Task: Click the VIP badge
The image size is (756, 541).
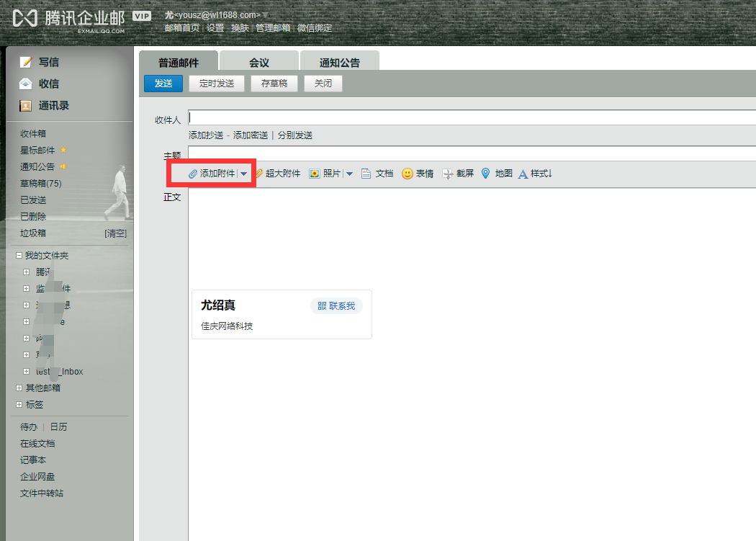Action: (142, 17)
